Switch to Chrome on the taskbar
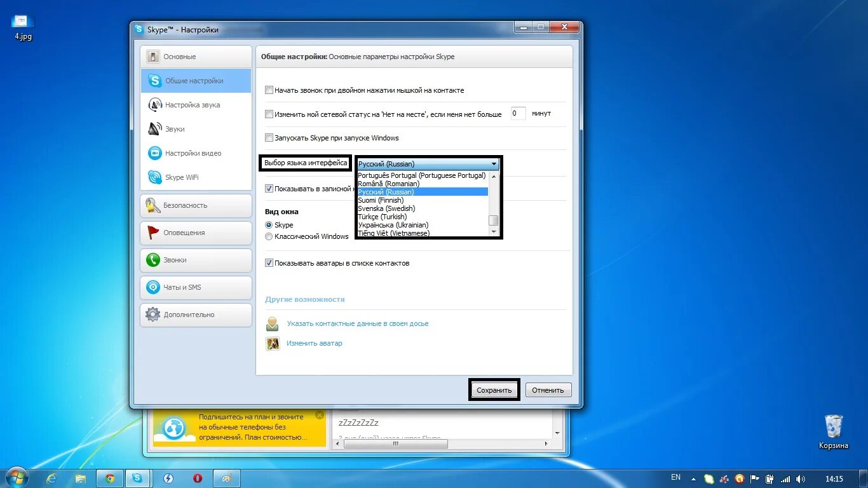 click(109, 478)
